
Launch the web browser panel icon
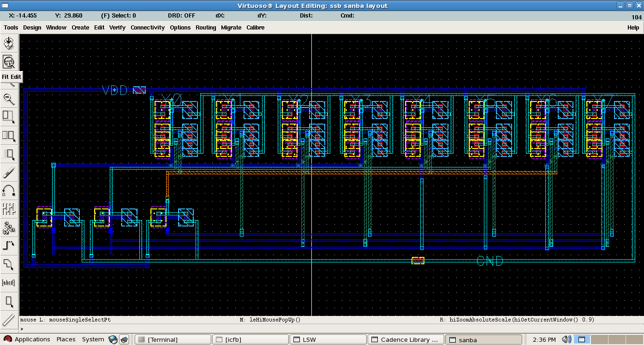tap(113, 340)
